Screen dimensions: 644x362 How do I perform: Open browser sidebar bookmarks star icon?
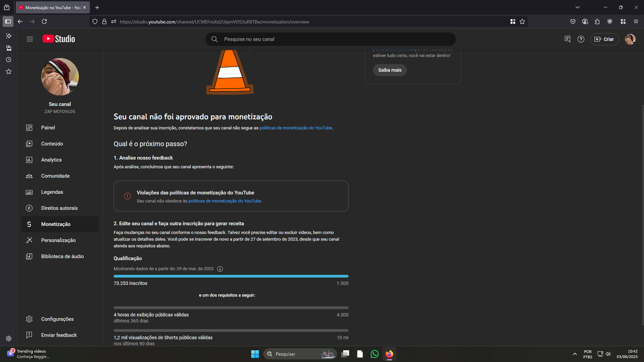pyautogui.click(x=8, y=72)
